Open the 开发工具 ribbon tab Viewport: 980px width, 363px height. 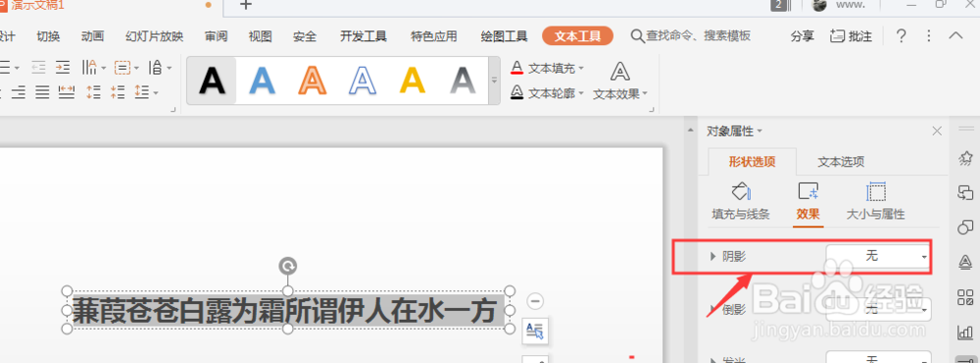pos(364,36)
